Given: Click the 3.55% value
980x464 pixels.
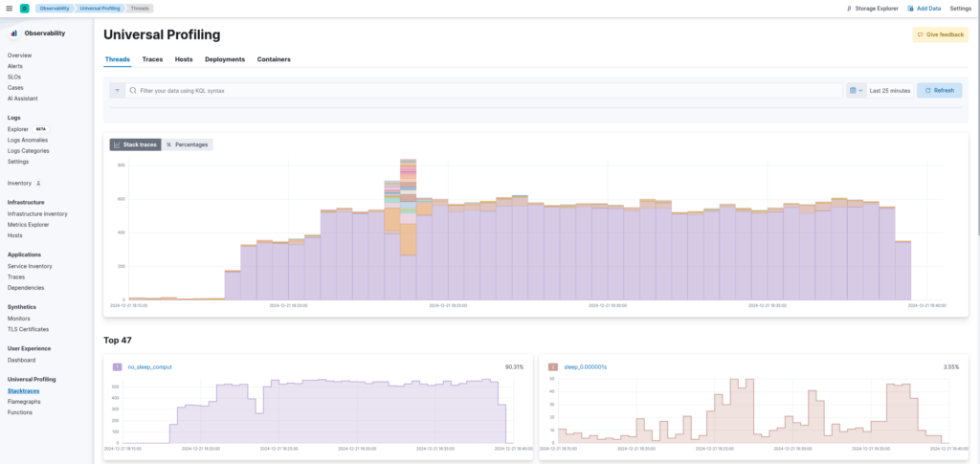Looking at the screenshot, I should [x=951, y=367].
